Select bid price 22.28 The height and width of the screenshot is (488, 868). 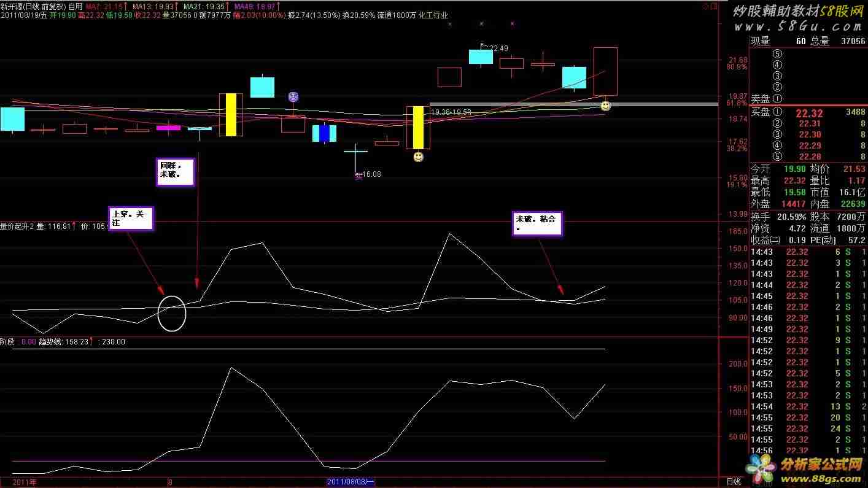pos(810,157)
